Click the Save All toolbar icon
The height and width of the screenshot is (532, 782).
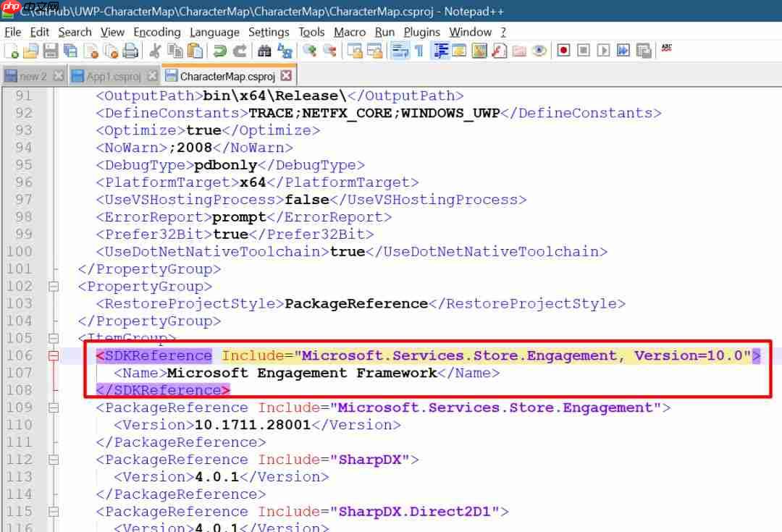tap(70, 51)
